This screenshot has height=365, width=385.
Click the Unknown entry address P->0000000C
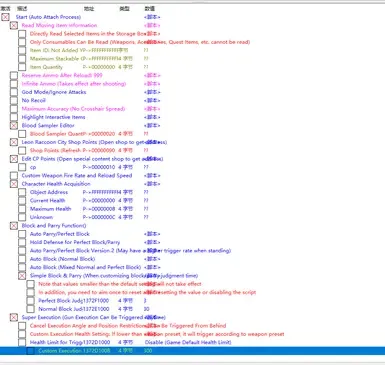[99, 217]
